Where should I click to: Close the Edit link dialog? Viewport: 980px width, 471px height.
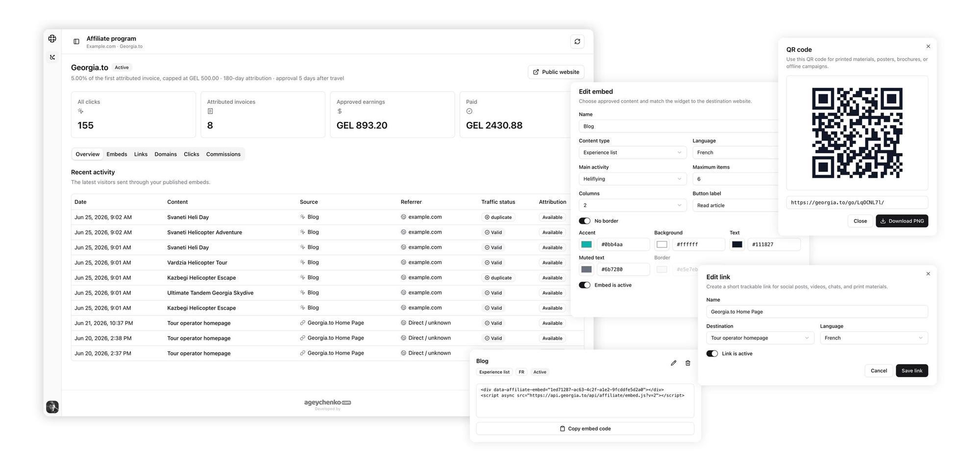coord(928,274)
